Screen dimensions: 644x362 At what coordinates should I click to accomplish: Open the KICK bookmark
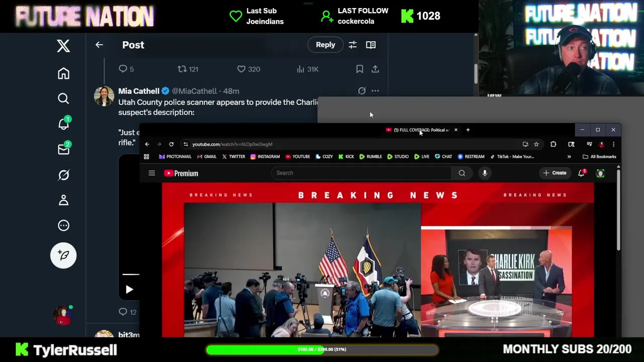tap(346, 156)
